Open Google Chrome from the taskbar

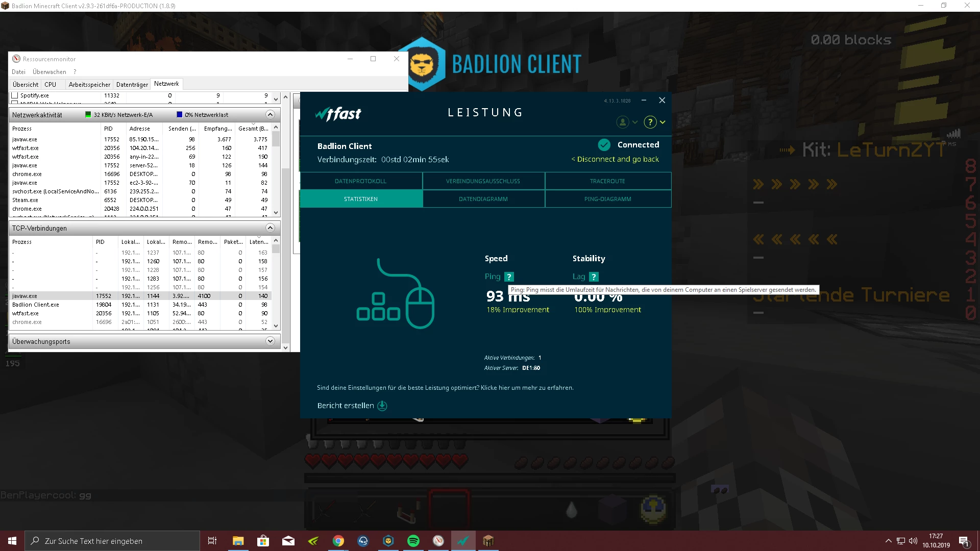pos(338,541)
